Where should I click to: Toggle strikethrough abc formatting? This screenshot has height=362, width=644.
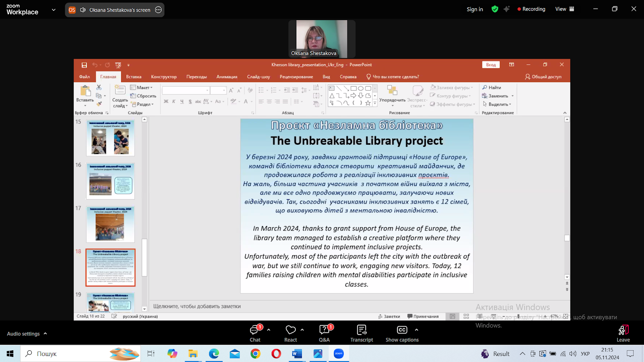(198, 101)
